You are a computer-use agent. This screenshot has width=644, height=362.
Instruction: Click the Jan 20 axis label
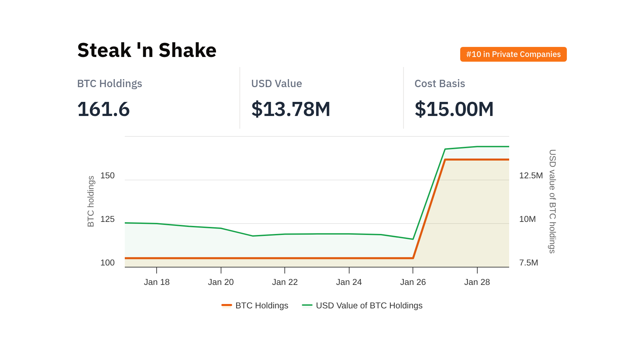pyautogui.click(x=221, y=282)
